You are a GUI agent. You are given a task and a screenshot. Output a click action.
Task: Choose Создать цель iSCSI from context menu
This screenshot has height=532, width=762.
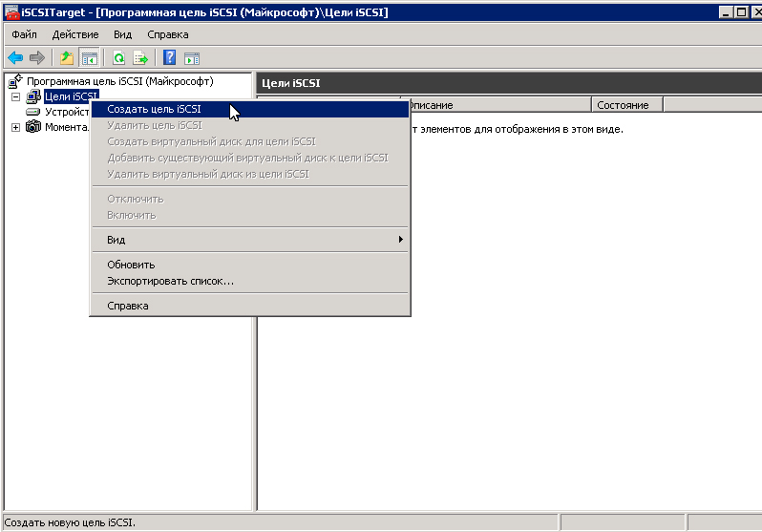(250, 109)
